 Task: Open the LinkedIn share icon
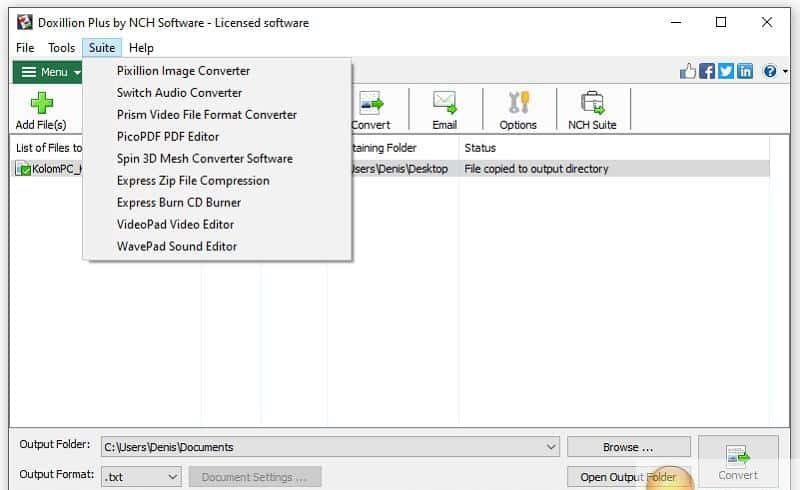[x=745, y=71]
